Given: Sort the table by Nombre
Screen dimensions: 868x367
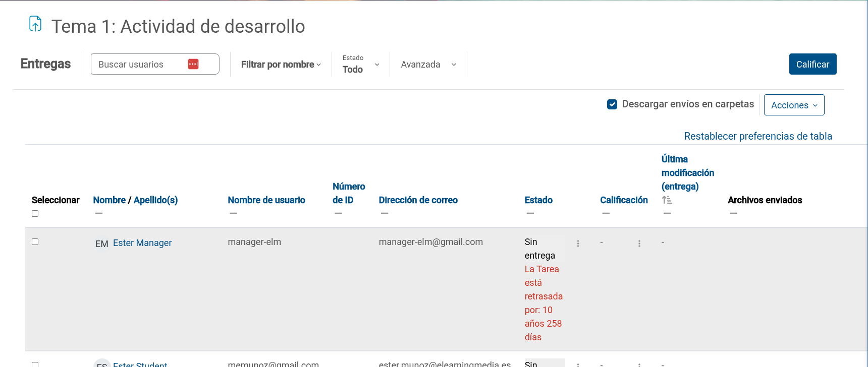Looking at the screenshot, I should 110,200.
